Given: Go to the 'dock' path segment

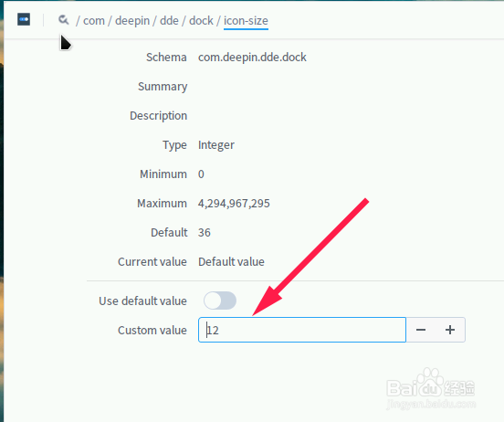Looking at the screenshot, I should 201,21.
